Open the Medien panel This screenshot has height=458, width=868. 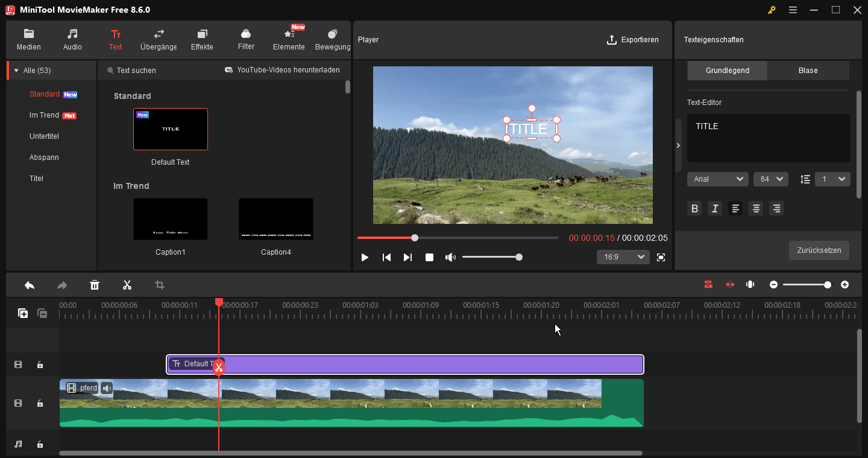pyautogui.click(x=28, y=40)
